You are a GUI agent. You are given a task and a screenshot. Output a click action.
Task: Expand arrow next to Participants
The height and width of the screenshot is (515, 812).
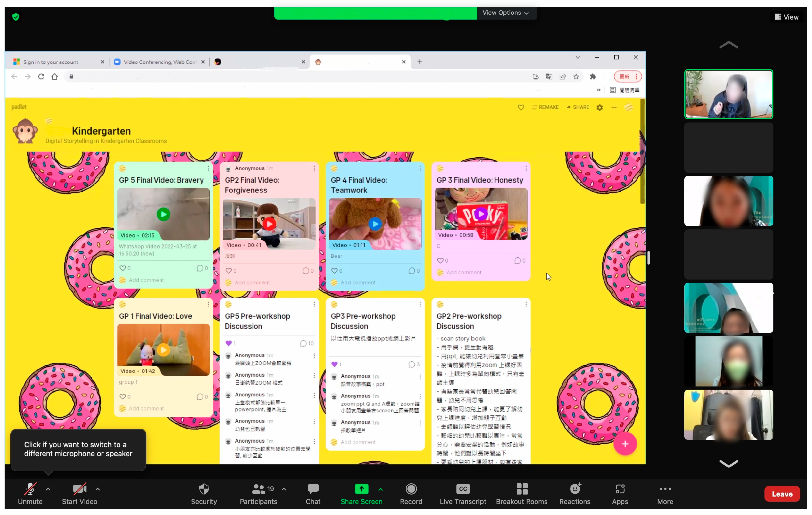(284, 489)
